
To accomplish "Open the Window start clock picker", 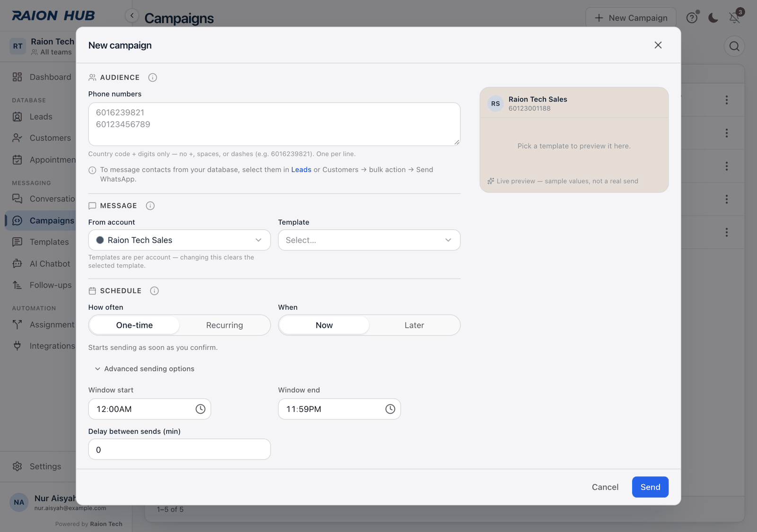I will (x=201, y=409).
